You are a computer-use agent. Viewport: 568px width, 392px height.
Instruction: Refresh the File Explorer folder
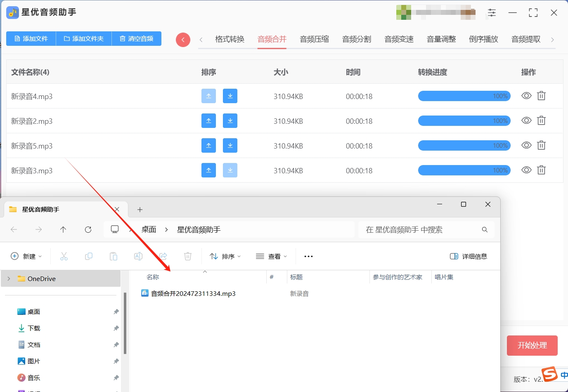coord(88,229)
